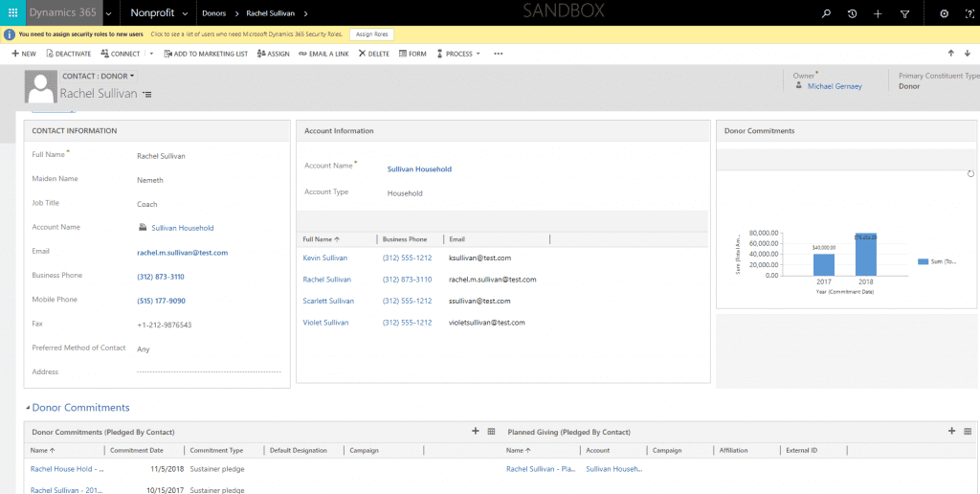
Task: Expand the Rachel Sullivan breadcrumb chevron
Action: coord(305,13)
